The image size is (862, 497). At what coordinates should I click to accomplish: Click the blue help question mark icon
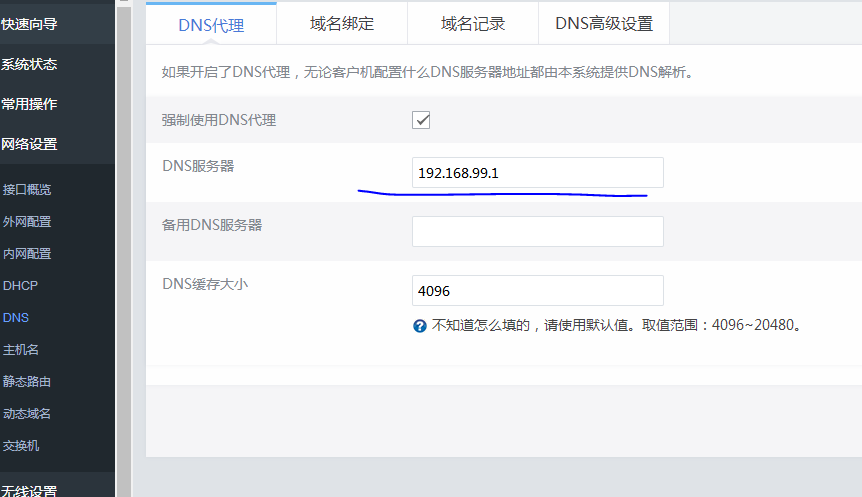pos(420,326)
